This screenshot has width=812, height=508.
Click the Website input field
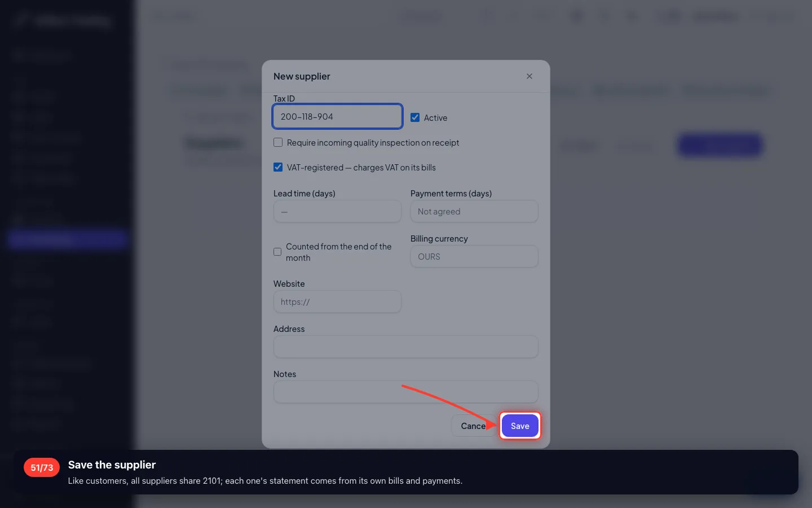click(337, 301)
